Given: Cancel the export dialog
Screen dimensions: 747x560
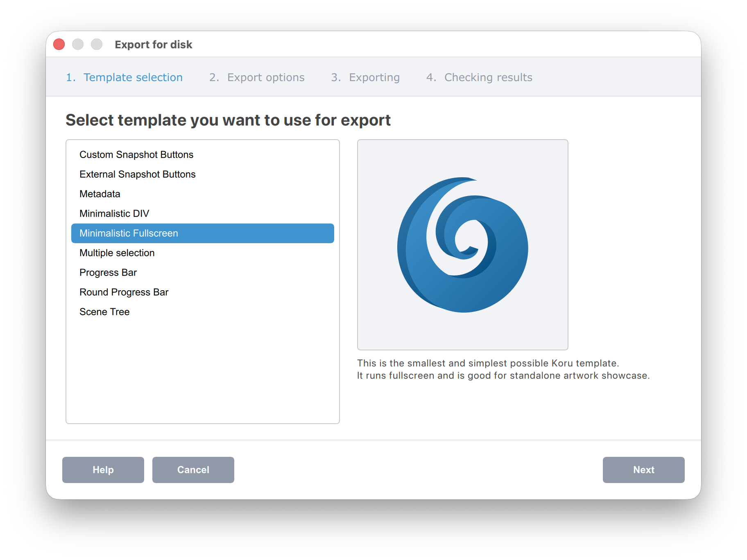Looking at the screenshot, I should pyautogui.click(x=193, y=470).
